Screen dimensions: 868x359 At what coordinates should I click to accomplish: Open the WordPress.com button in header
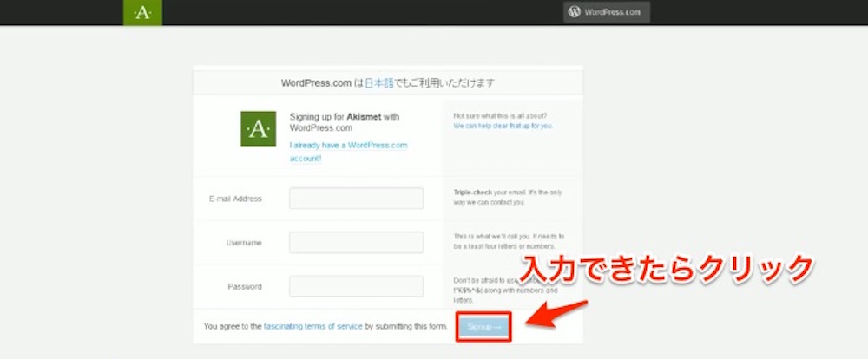click(607, 11)
